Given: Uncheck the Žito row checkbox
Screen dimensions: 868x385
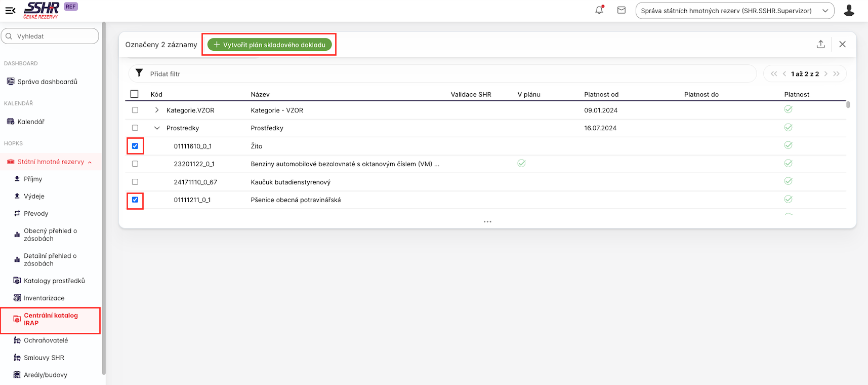Looking at the screenshot, I should [x=135, y=146].
